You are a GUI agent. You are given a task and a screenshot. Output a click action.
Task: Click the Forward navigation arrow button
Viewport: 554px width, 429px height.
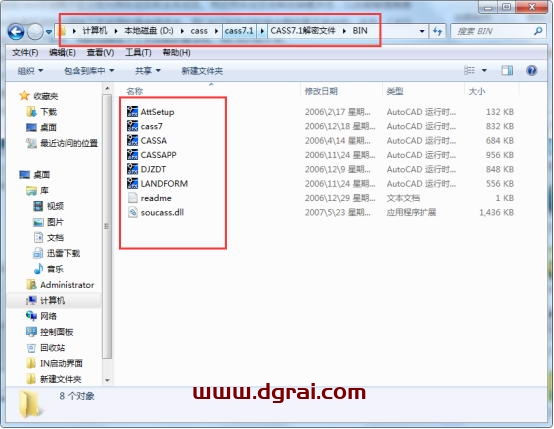(35, 32)
